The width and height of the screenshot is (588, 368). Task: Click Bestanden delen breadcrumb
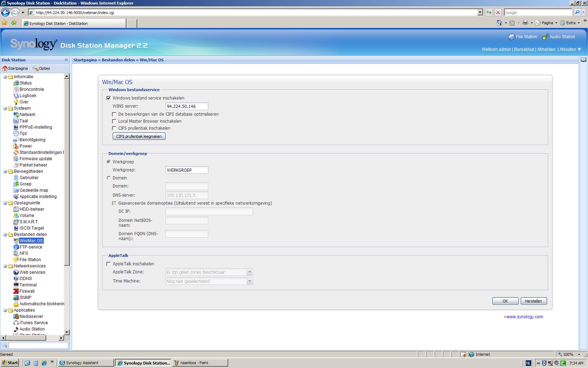tap(118, 60)
